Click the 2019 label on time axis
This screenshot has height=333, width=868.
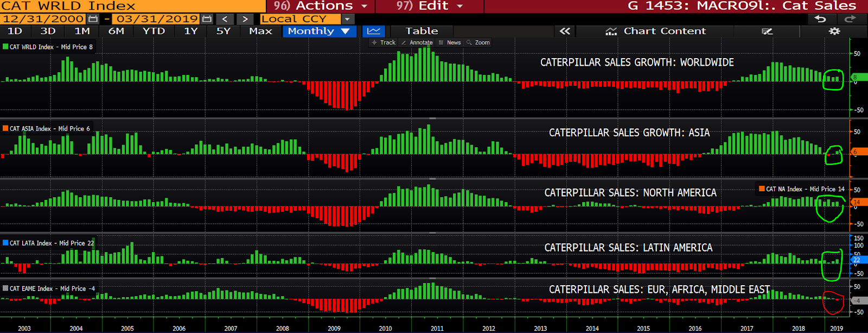[837, 328]
